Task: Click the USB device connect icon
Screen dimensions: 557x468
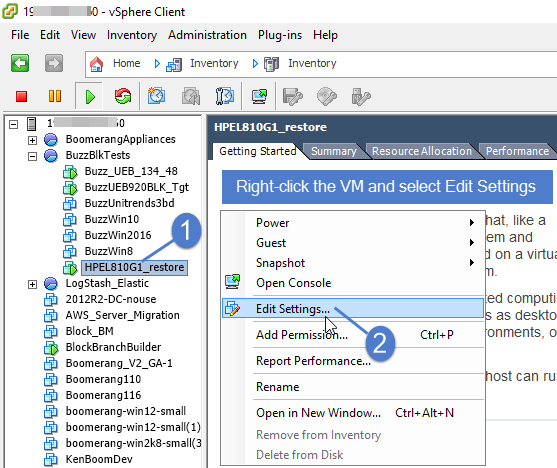Action: 361,97
